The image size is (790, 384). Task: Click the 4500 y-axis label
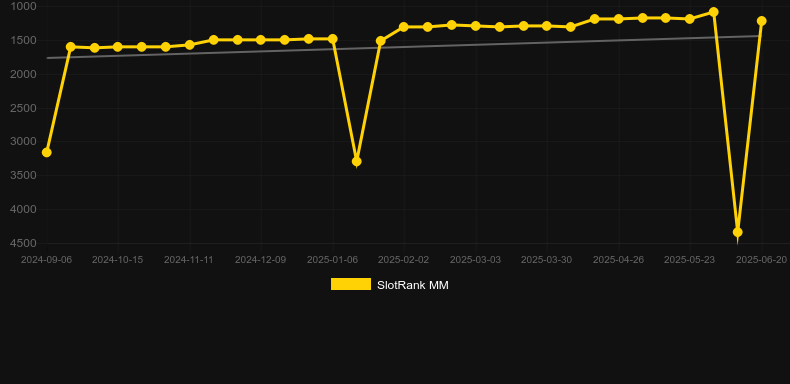click(x=23, y=243)
